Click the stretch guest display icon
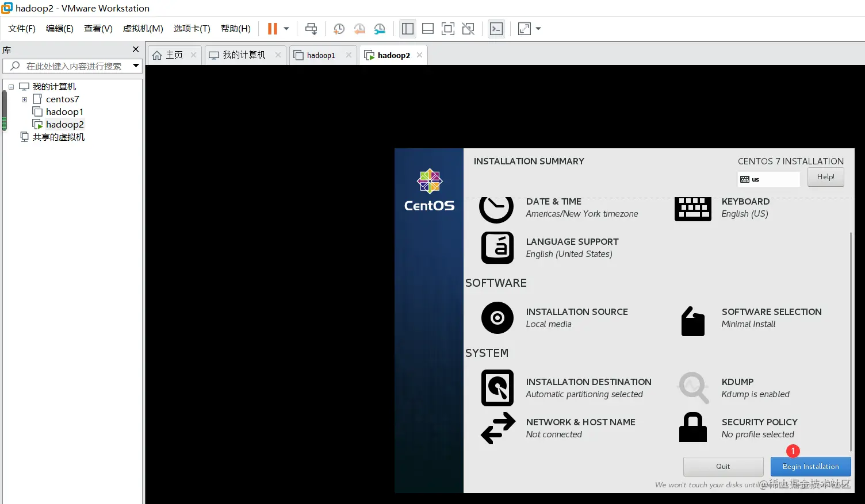 pos(525,29)
